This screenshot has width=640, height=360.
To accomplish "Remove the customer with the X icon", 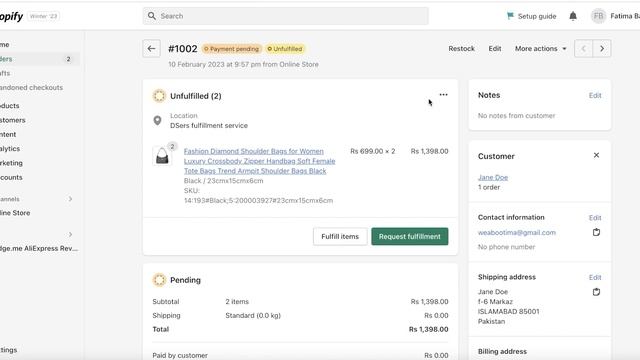I will point(596,155).
